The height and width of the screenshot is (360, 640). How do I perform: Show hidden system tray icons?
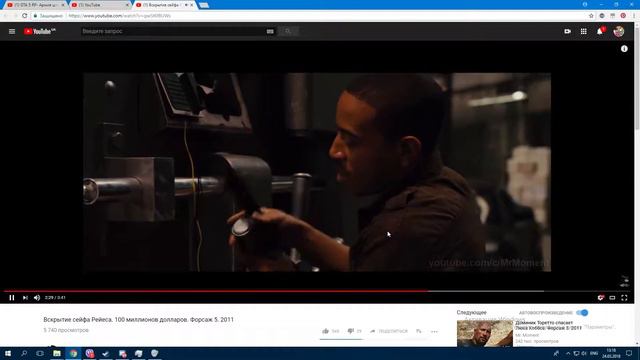pyautogui.click(x=568, y=353)
